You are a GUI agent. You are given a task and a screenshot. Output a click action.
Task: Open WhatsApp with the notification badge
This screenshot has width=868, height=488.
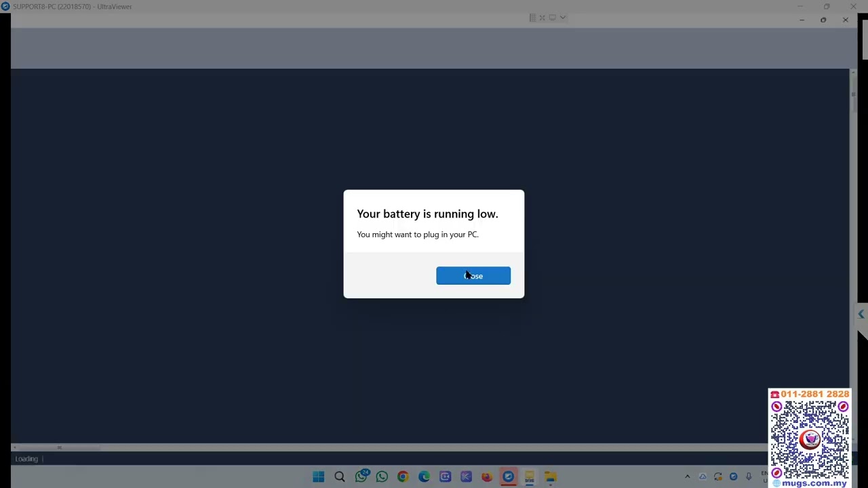[361, 476]
